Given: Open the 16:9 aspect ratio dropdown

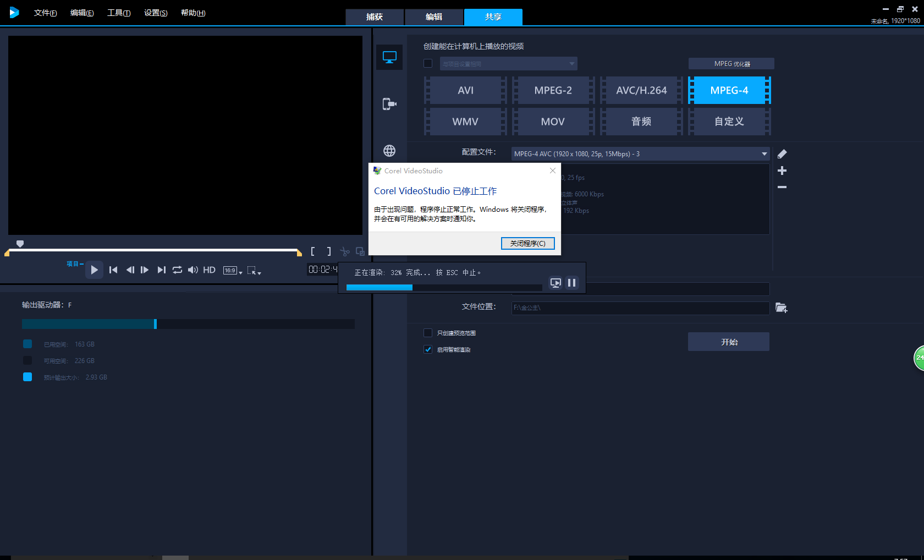Looking at the screenshot, I should 233,270.
